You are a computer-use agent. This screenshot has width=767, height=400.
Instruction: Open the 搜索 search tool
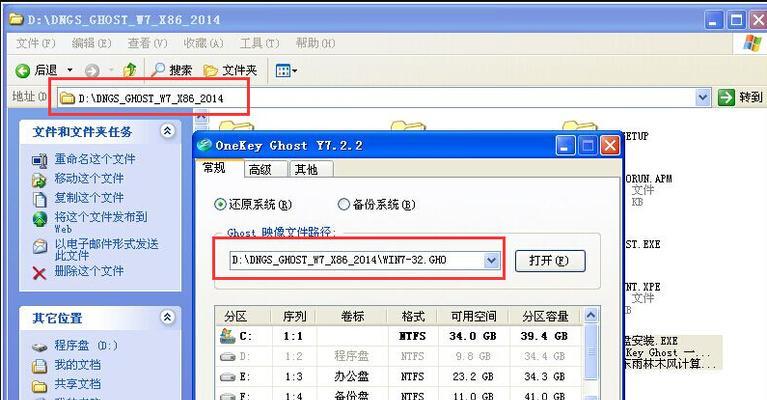pos(172,70)
